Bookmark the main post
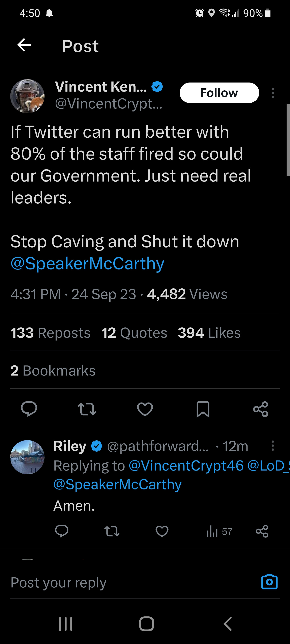 (203, 409)
